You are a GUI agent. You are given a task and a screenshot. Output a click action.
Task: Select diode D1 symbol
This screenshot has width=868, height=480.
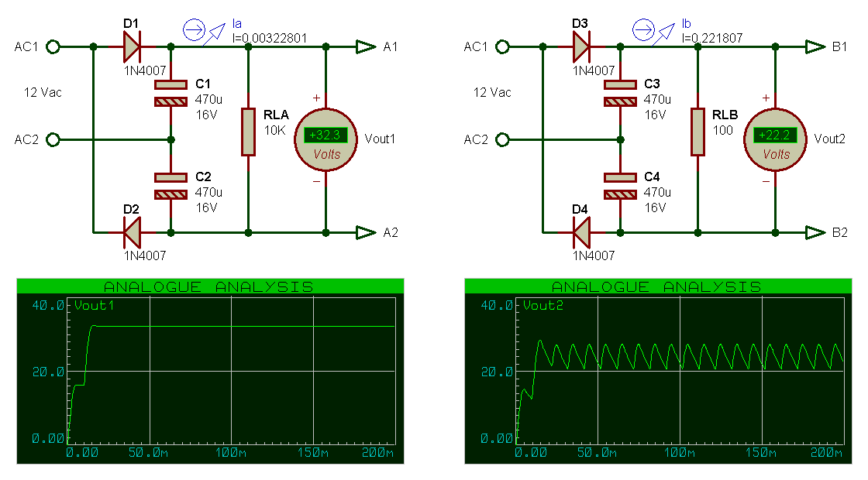[x=132, y=47]
